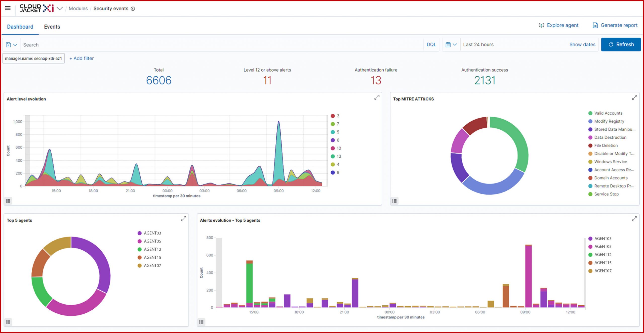
Task: Expand the Top MITRE ATT&CKS panel
Action: pos(634,98)
